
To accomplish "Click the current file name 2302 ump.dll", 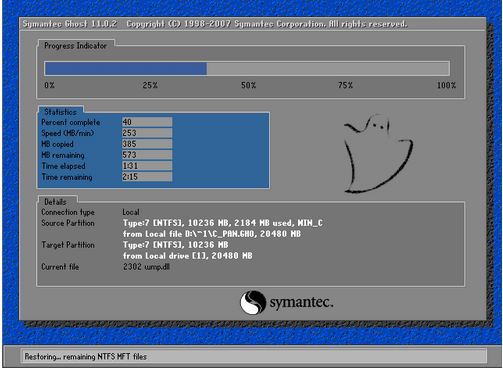I will [146, 267].
